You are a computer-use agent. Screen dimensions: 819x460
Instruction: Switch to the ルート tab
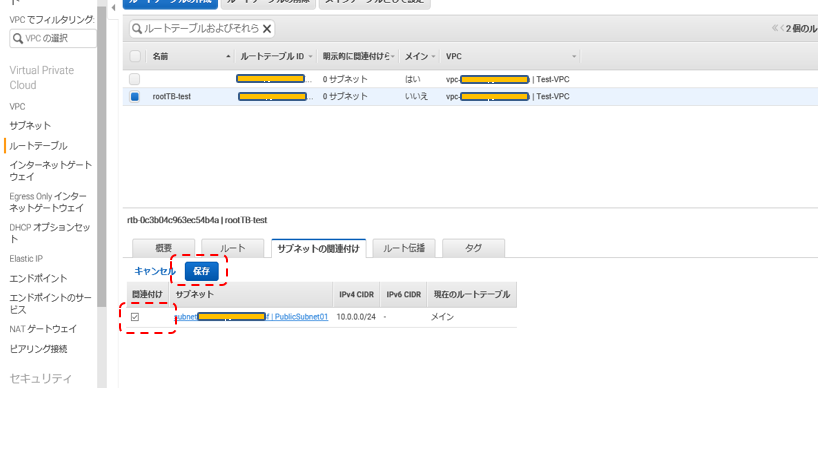232,248
